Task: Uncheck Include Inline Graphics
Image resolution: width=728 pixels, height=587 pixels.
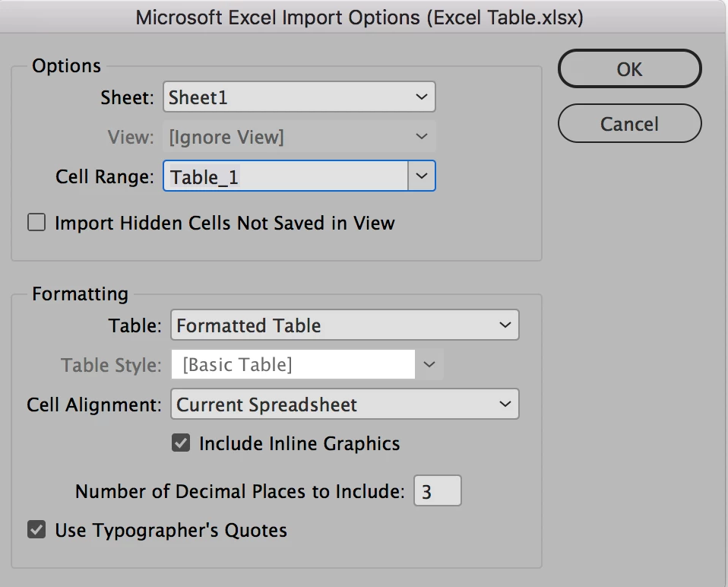Action: pyautogui.click(x=181, y=444)
